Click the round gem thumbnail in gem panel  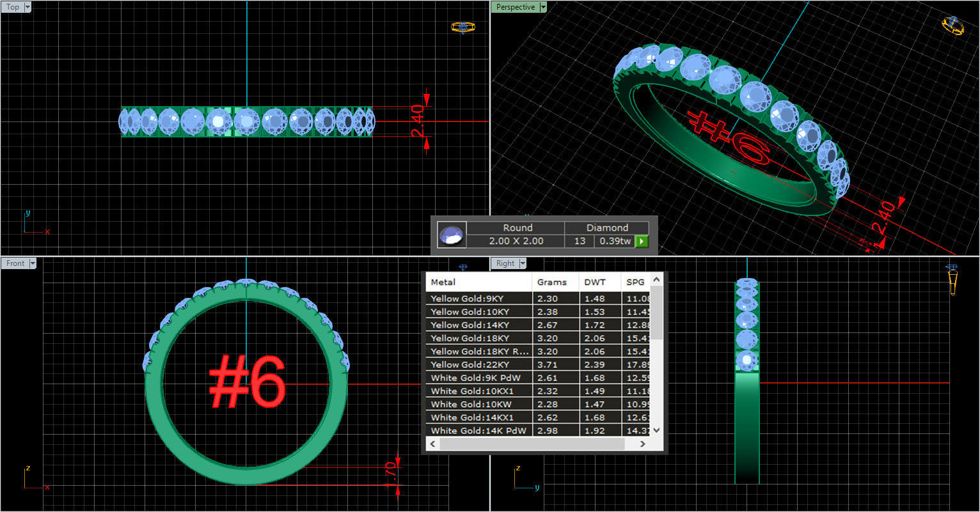452,235
